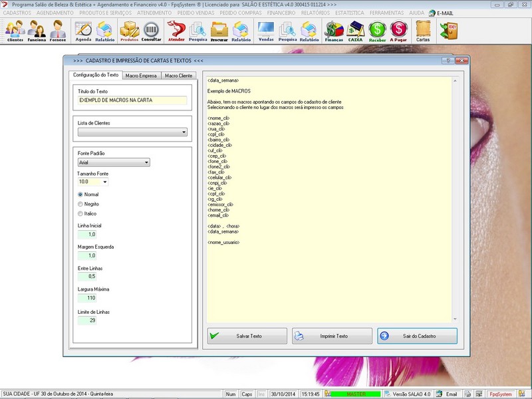This screenshot has height=399, width=532.
Task: Click the Sair do Cadastro button
Action: (418, 336)
